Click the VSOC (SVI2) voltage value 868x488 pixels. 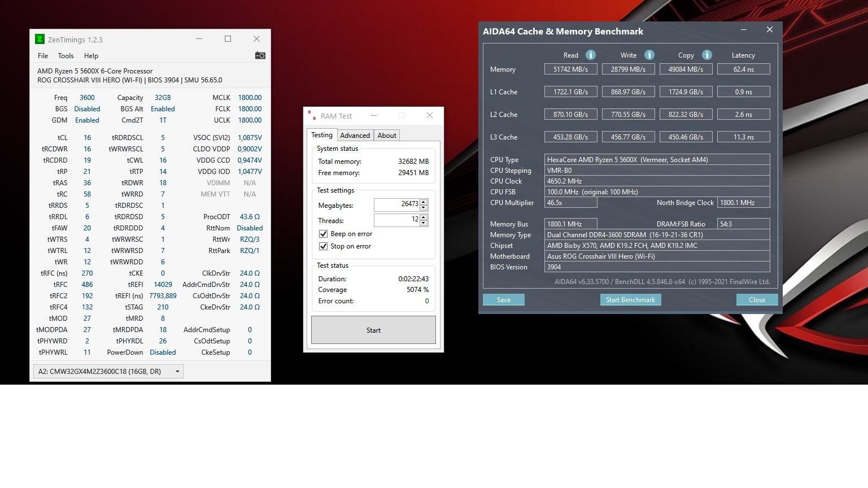[x=250, y=137]
